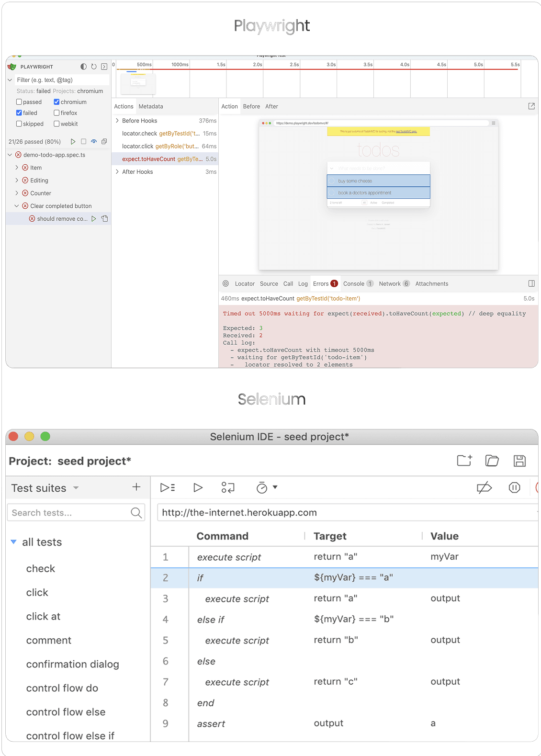Click Playwright stop square icon
The width and height of the screenshot is (541, 756).
[83, 142]
